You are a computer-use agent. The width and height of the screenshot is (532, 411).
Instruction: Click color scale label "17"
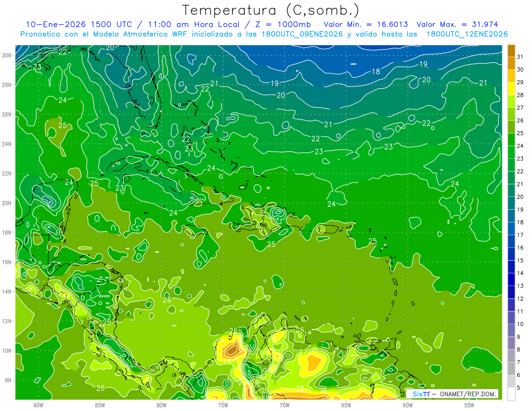click(x=520, y=235)
